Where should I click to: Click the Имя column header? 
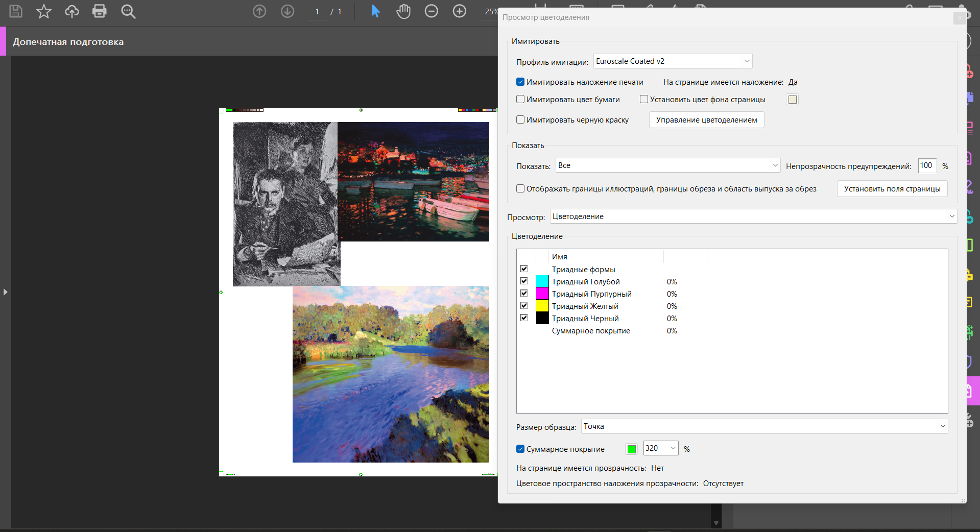pos(606,257)
